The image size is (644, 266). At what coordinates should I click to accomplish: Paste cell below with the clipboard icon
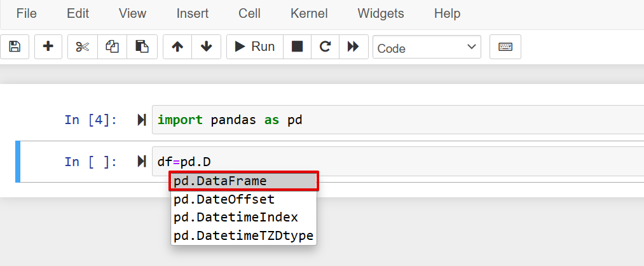coord(142,47)
